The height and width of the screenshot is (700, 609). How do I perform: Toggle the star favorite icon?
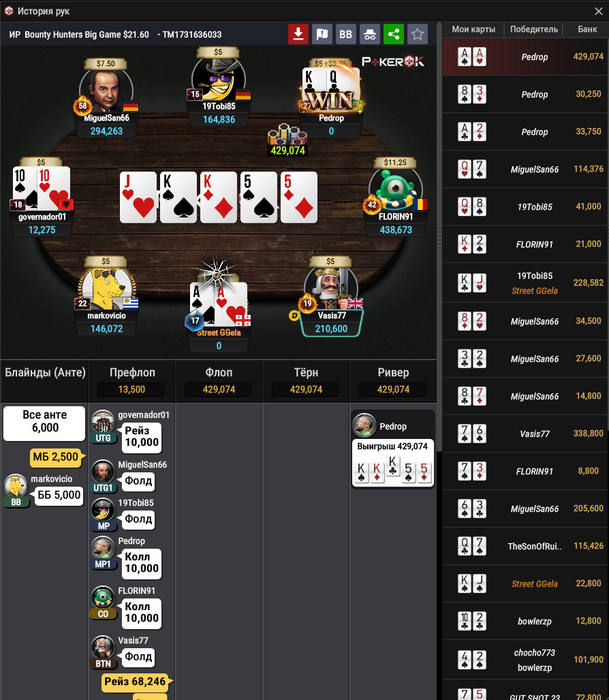[x=417, y=34]
